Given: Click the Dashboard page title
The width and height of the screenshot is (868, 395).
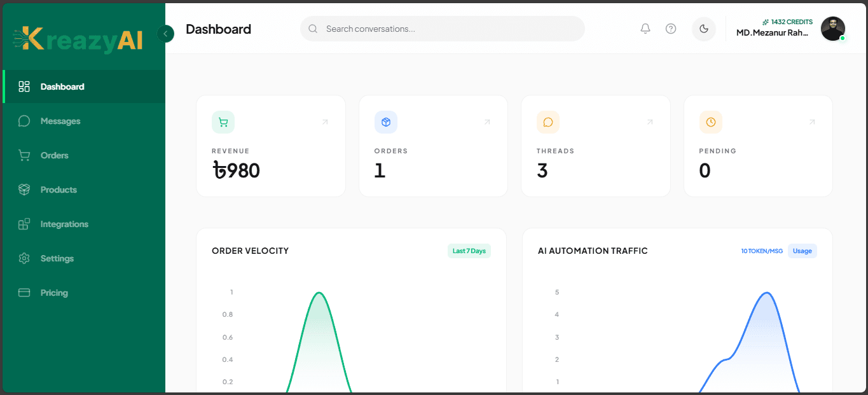Looking at the screenshot, I should (218, 29).
